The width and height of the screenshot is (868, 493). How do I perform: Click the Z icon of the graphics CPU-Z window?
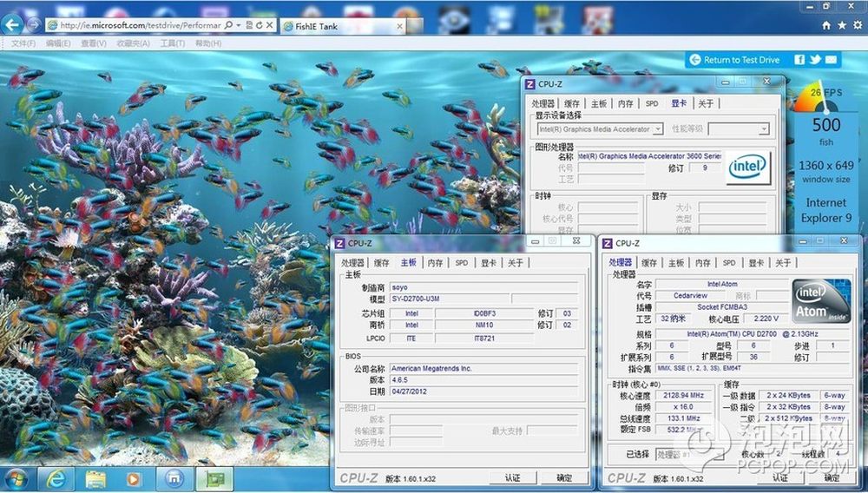pyautogui.click(x=529, y=84)
